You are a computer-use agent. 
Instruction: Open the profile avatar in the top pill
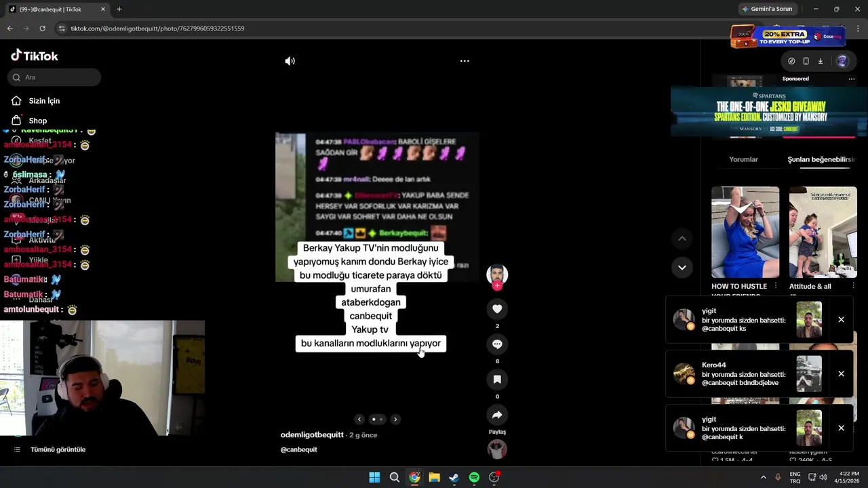click(x=842, y=61)
